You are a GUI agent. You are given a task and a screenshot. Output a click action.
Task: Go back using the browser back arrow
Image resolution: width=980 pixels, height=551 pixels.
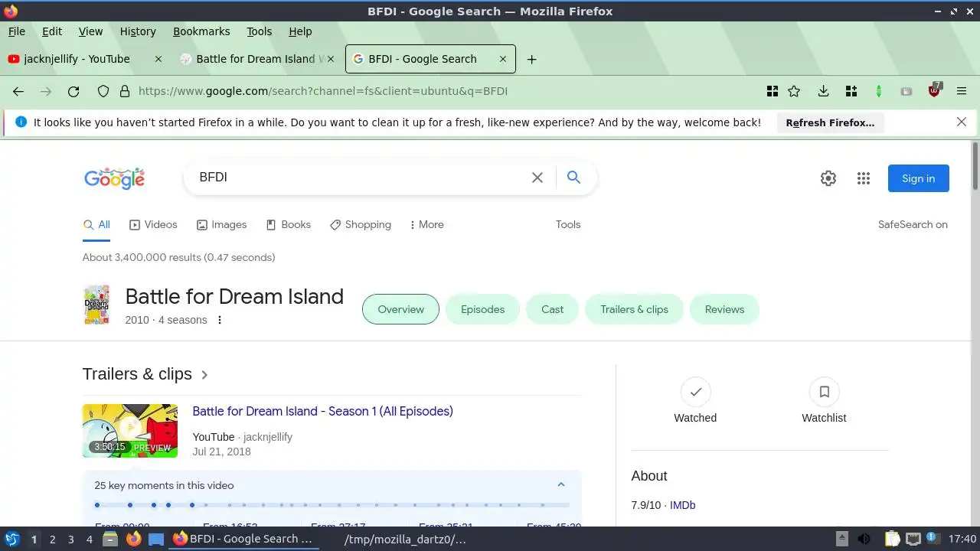point(18,91)
